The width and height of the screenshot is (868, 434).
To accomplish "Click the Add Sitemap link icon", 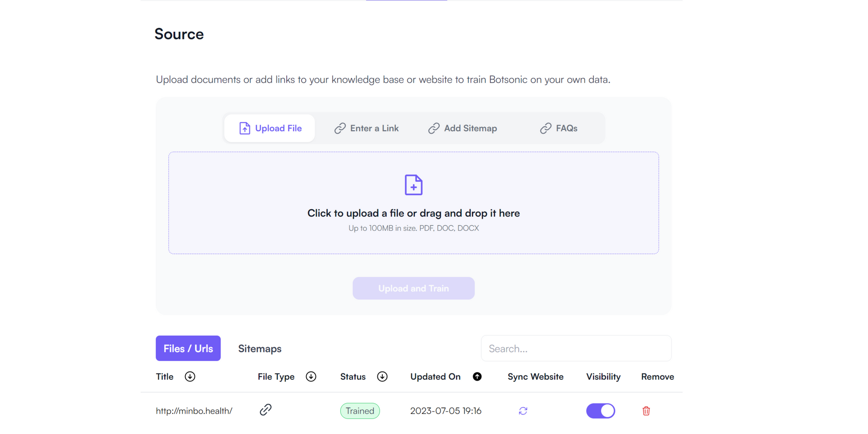I will [x=434, y=128].
